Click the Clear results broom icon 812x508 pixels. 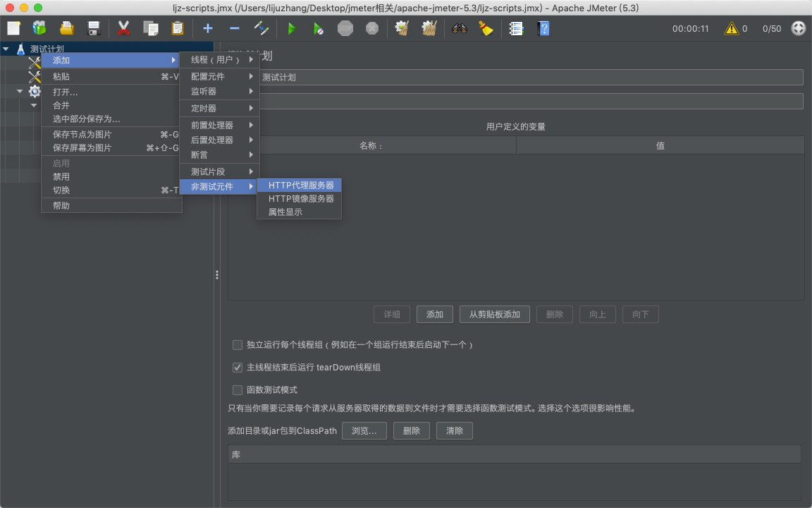(402, 28)
